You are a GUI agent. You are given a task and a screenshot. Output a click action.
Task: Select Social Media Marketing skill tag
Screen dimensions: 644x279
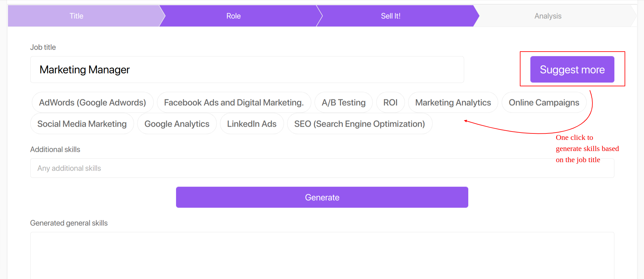pos(82,124)
